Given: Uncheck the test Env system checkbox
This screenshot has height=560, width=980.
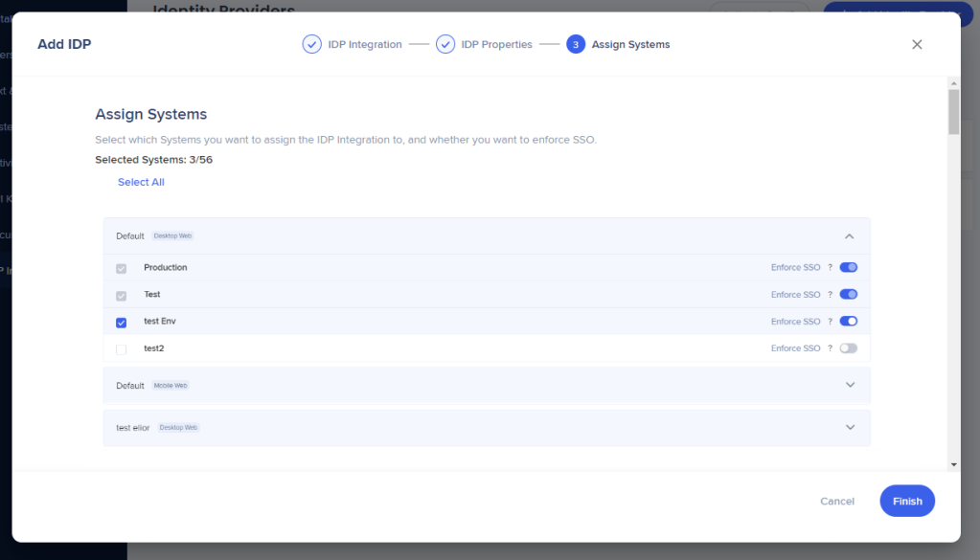Looking at the screenshot, I should pos(121,323).
